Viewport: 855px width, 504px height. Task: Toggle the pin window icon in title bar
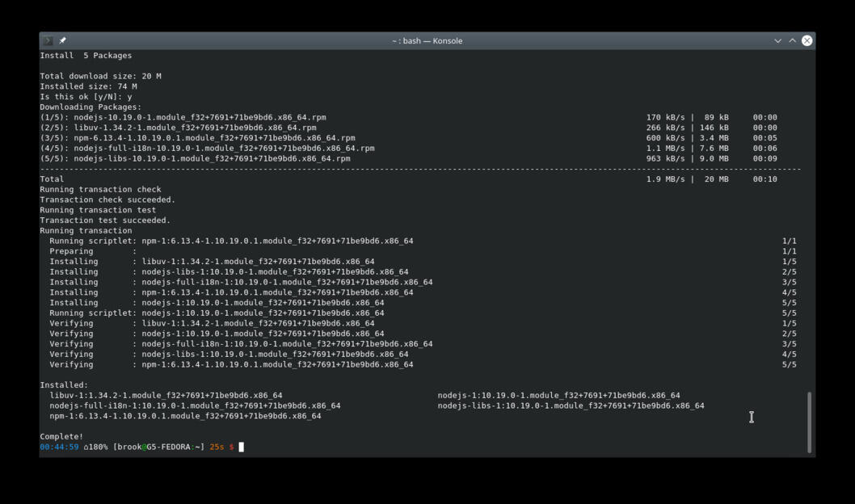click(x=63, y=41)
